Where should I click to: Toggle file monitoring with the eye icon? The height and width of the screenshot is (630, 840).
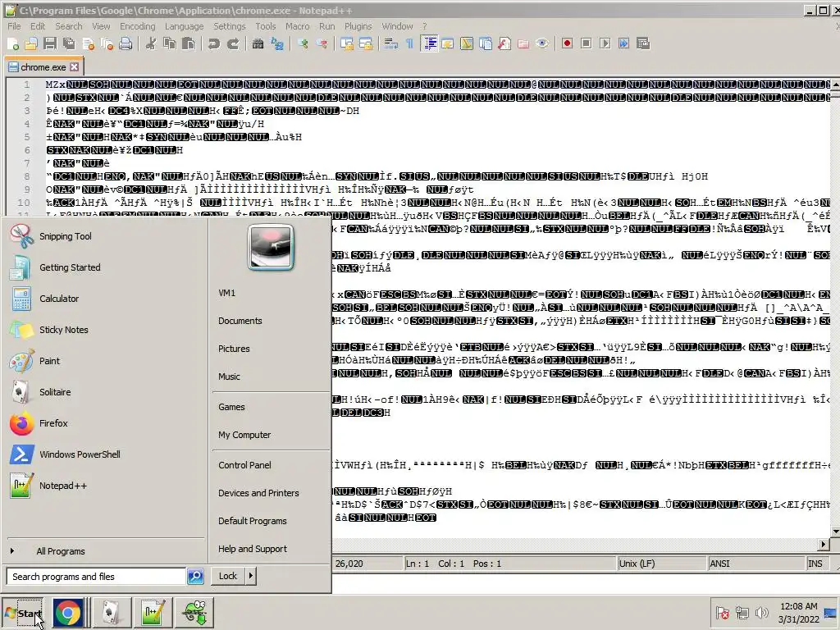pos(541,44)
